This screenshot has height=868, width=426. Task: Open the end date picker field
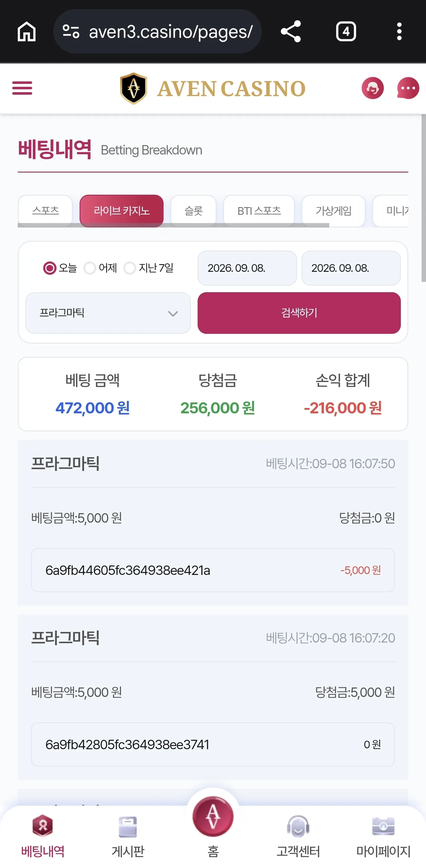(351, 268)
